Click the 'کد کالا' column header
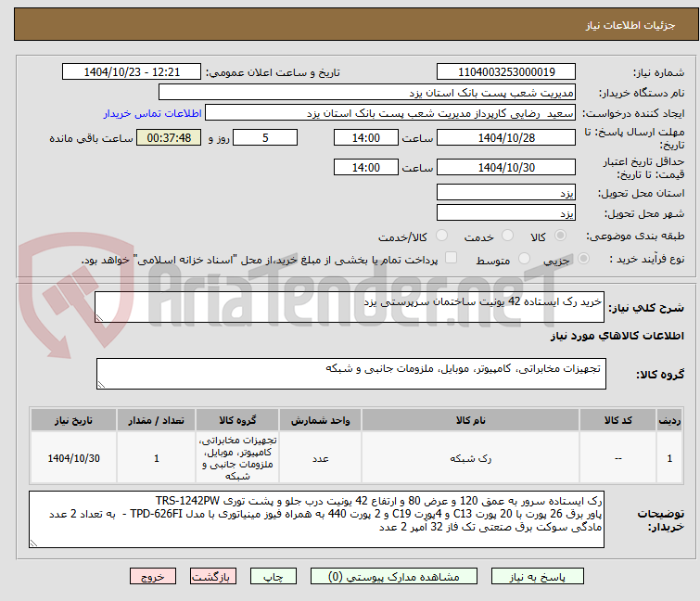This screenshot has height=601, width=700. [x=617, y=420]
